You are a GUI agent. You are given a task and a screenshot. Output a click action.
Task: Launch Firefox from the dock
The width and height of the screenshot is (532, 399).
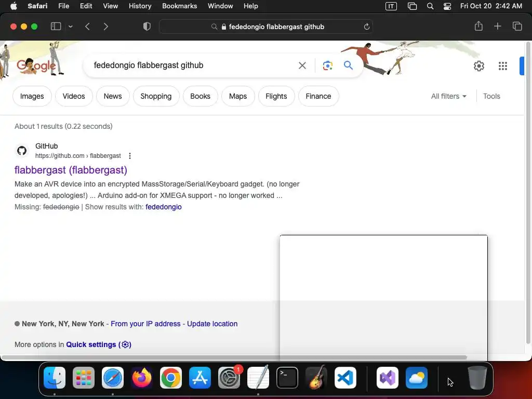pos(142,378)
